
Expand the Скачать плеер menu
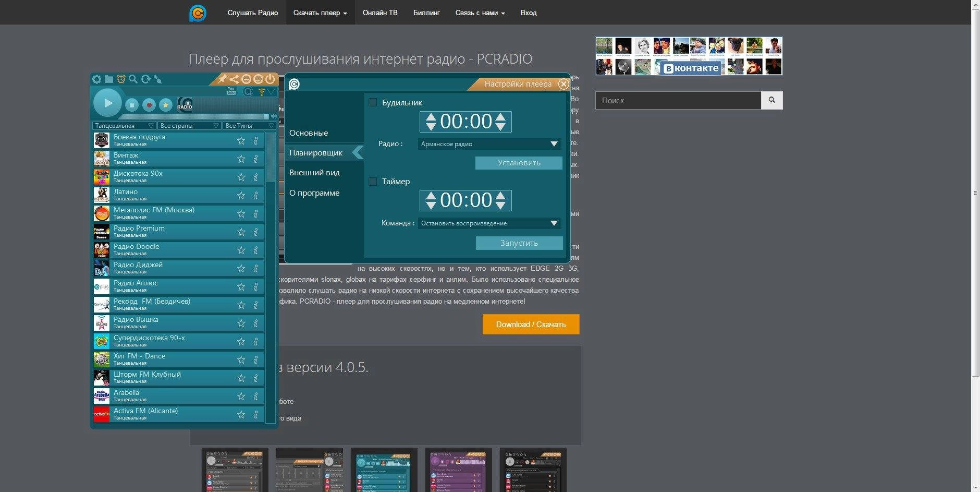(x=320, y=13)
